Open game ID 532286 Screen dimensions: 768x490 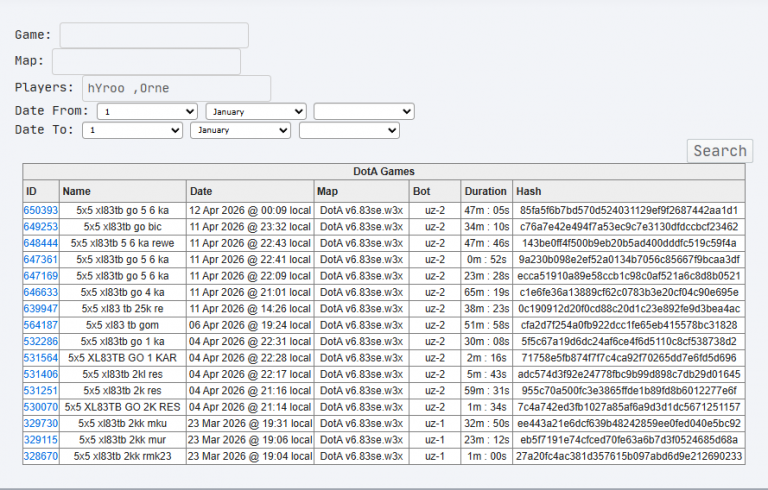click(x=41, y=342)
